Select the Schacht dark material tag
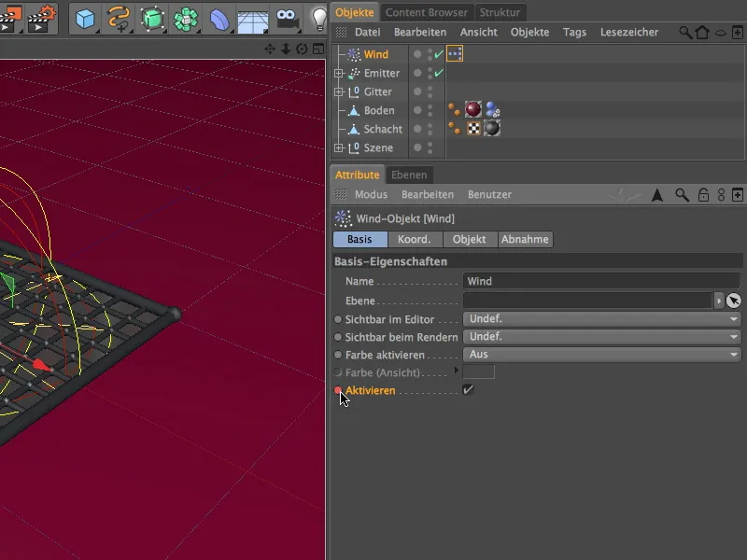 (x=492, y=128)
